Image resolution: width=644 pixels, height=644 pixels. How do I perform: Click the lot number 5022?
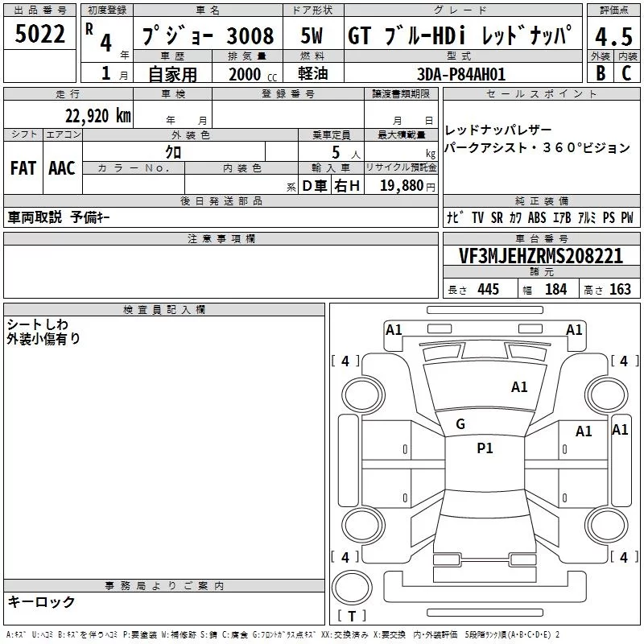[39, 34]
